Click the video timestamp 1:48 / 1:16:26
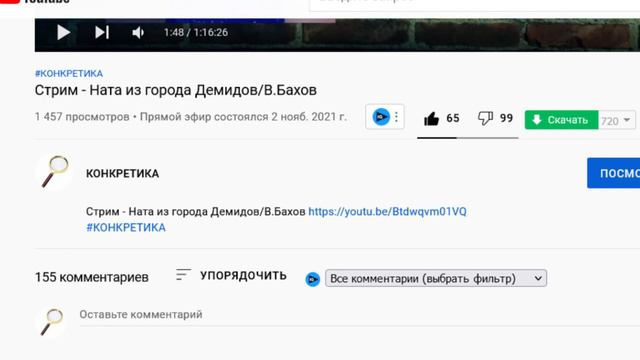 tap(196, 32)
